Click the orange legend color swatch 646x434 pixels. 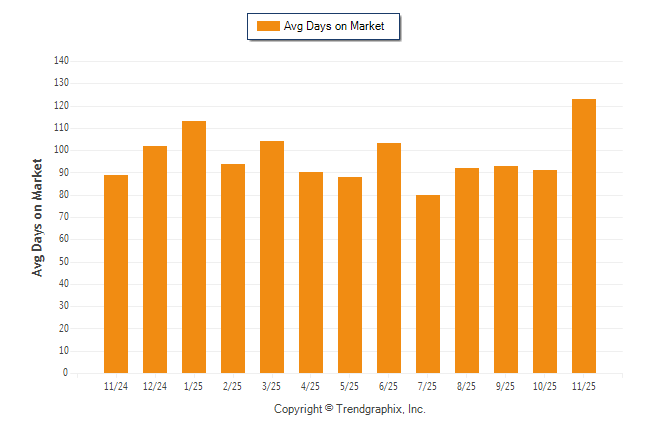[268, 26]
